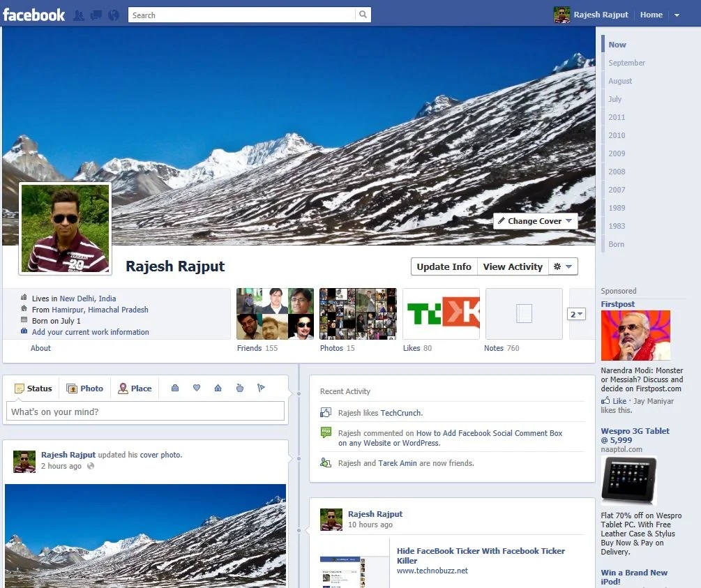Viewport: 701px width, 588px height.
Task: Jump to Now on the timeline
Action: pos(617,45)
